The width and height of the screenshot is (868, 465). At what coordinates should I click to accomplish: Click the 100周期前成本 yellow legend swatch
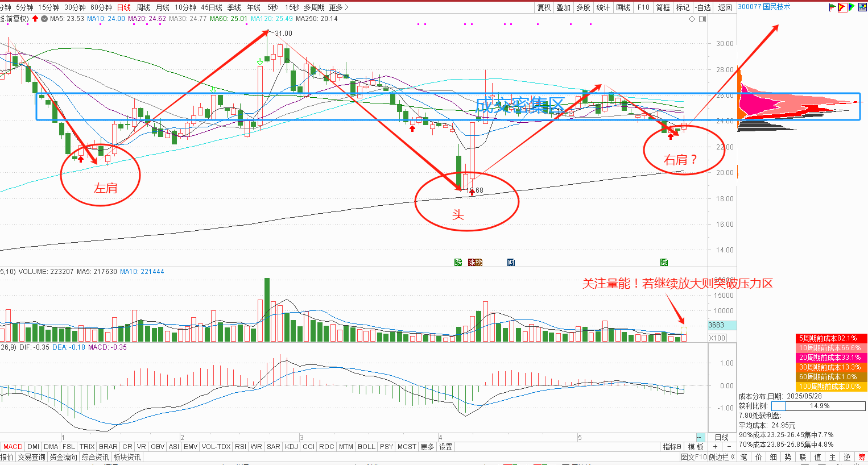831,387
